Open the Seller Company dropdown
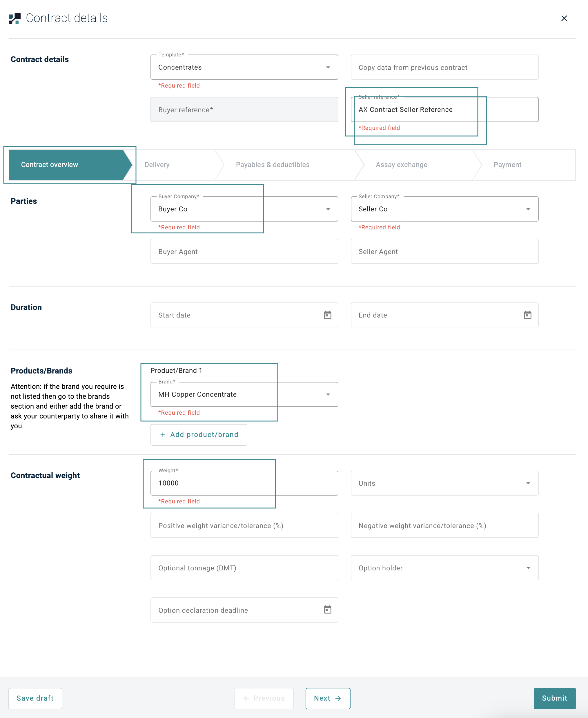The image size is (588, 718). click(x=528, y=209)
